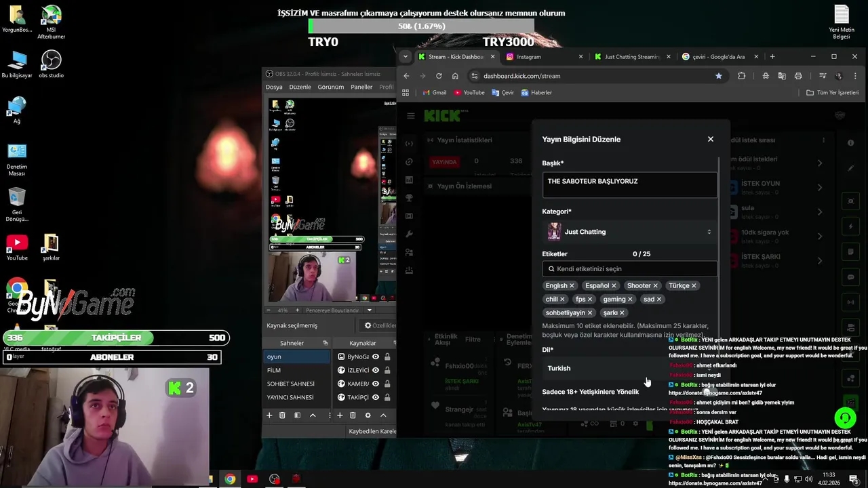Viewport: 868px width, 488px height.
Task: Remove the chill tag
Action: point(562,300)
